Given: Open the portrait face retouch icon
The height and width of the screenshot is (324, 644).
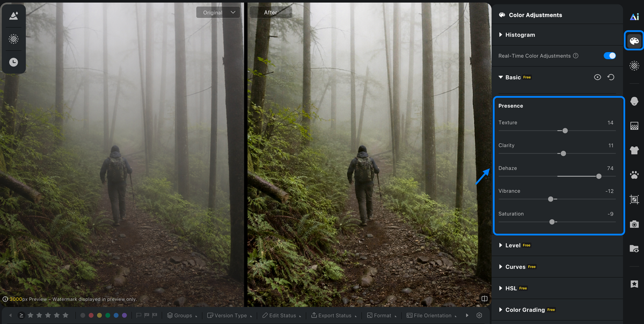Looking at the screenshot, I should tap(634, 101).
